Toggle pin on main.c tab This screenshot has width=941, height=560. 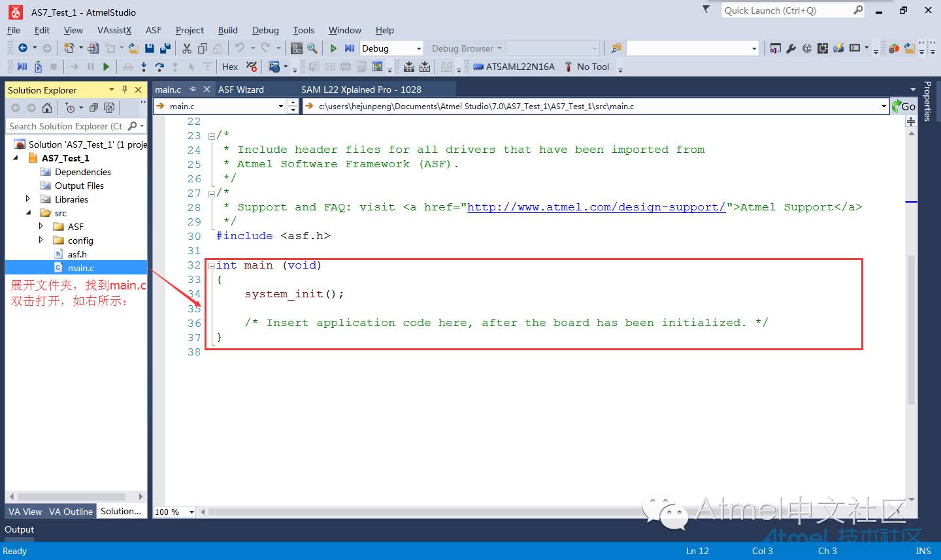tap(193, 90)
